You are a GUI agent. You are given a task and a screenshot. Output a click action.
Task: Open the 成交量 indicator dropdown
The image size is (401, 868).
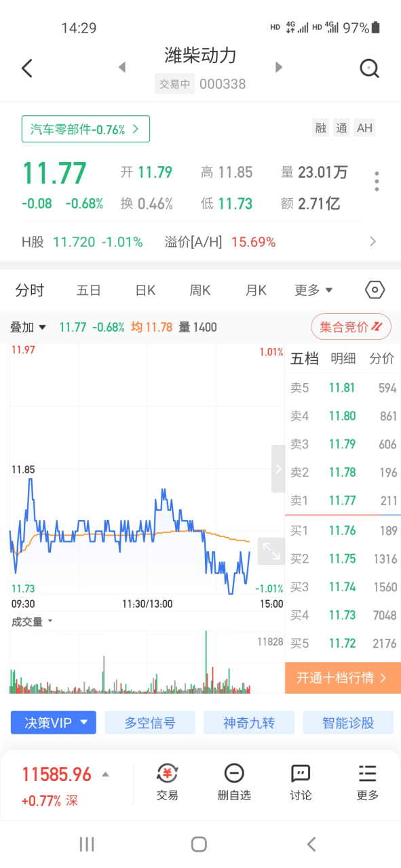click(32, 621)
